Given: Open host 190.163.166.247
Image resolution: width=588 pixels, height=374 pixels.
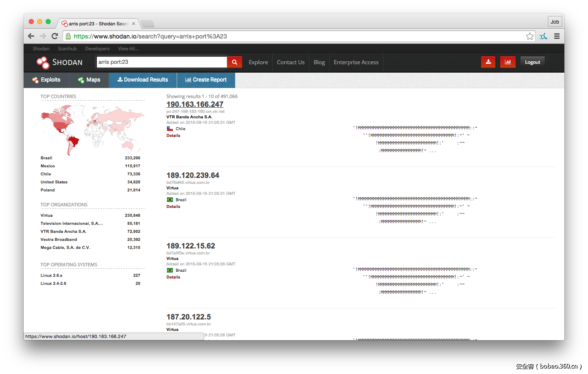Looking at the screenshot, I should (x=195, y=104).
